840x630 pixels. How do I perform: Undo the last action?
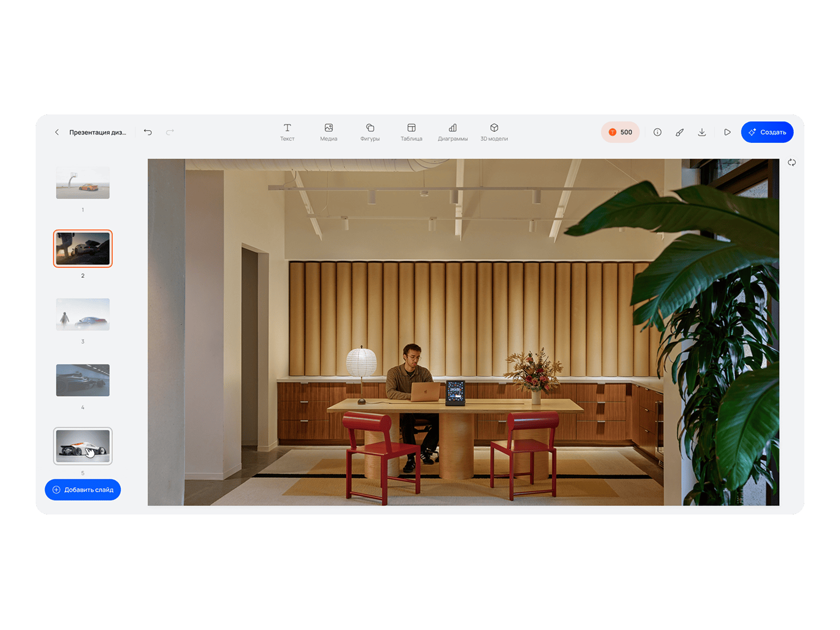tap(148, 132)
